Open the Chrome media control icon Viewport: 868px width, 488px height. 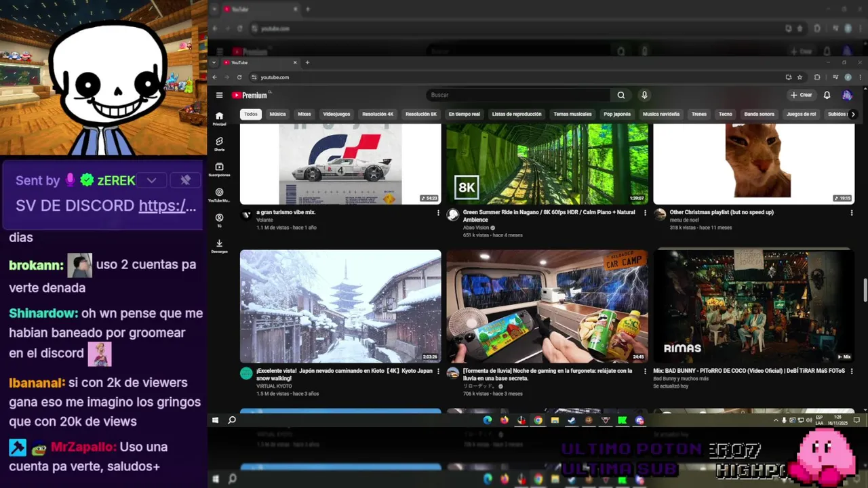click(835, 77)
